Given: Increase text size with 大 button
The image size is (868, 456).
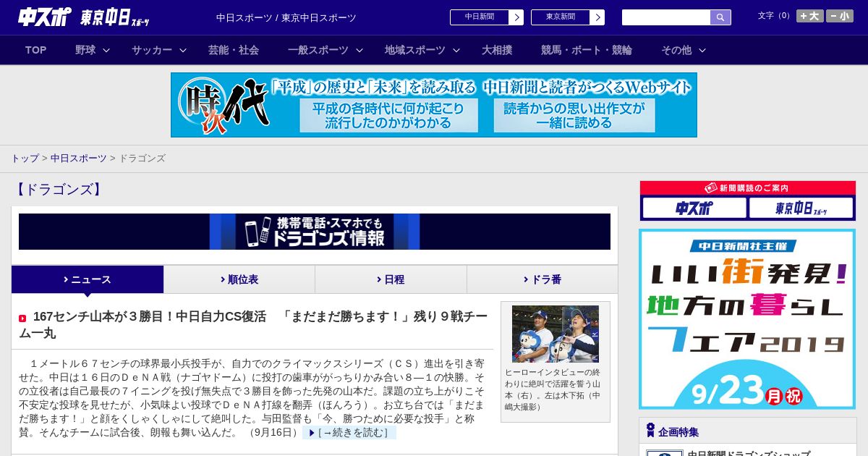Looking at the screenshot, I should click(x=810, y=16).
